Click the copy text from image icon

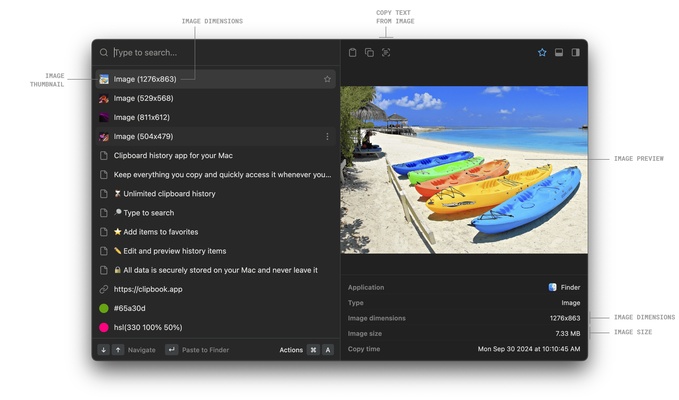(386, 52)
